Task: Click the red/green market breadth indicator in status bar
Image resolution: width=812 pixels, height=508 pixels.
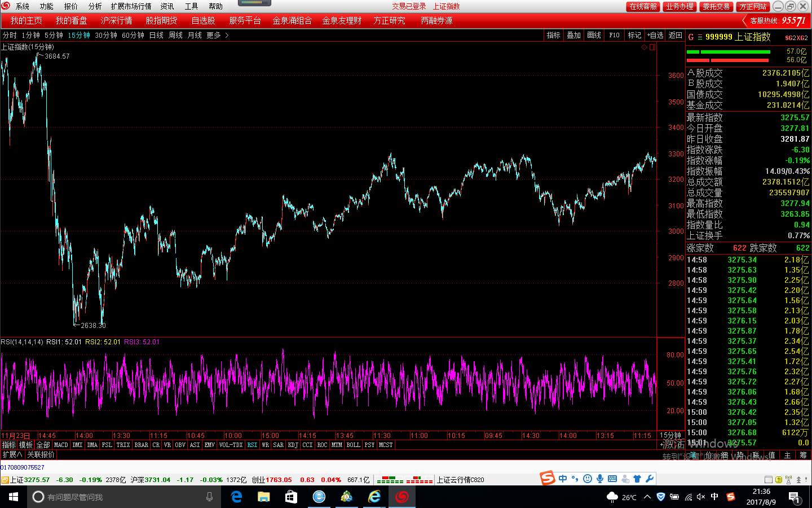Action: [404, 480]
